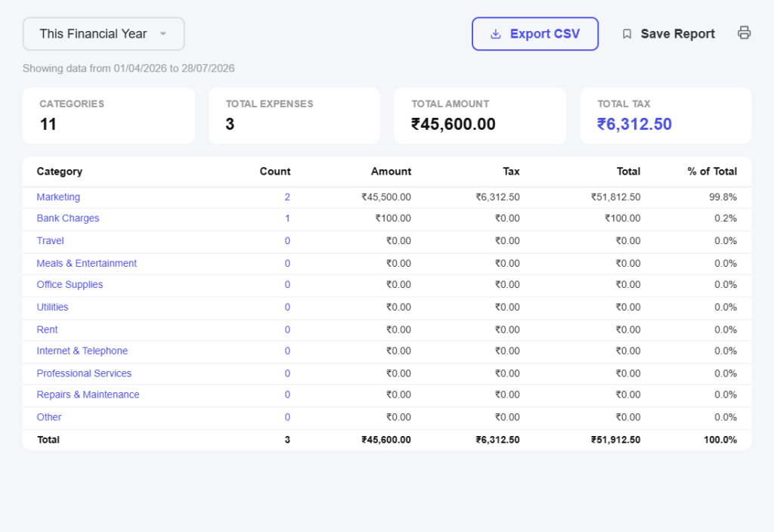This screenshot has height=532, width=774.
Task: Click the download icon in Export CSV
Action: (496, 33)
